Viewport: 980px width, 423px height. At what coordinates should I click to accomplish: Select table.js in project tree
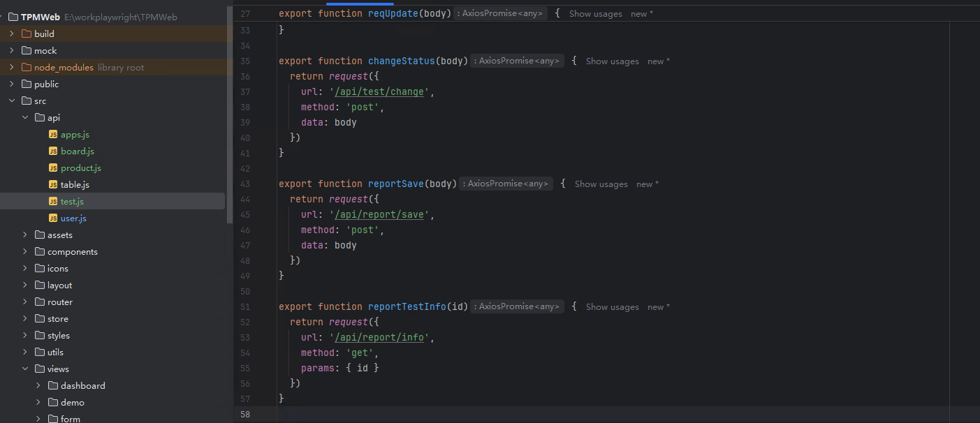tap(75, 185)
